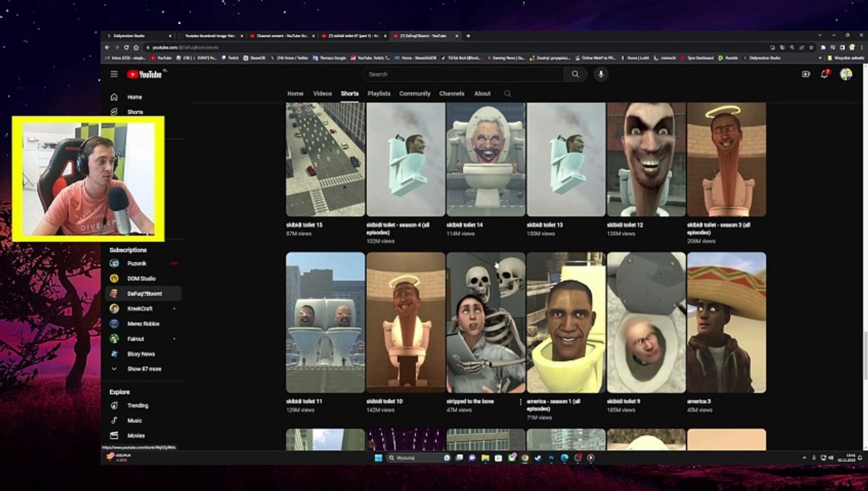Screen dimensions: 868x491
Task: Play skibidi toilet season 4 thumbnail
Action: 405,160
